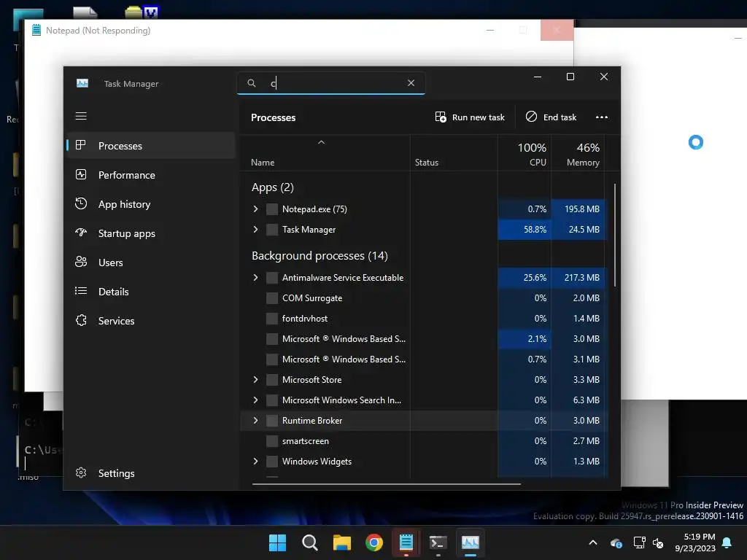The width and height of the screenshot is (747, 560).
Task: Click the Details list icon
Action: tap(81, 291)
